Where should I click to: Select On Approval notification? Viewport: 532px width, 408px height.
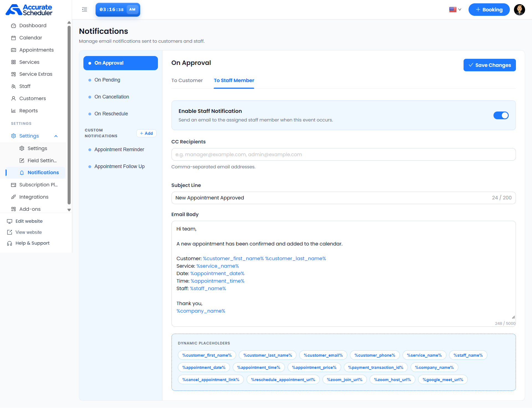pos(121,63)
